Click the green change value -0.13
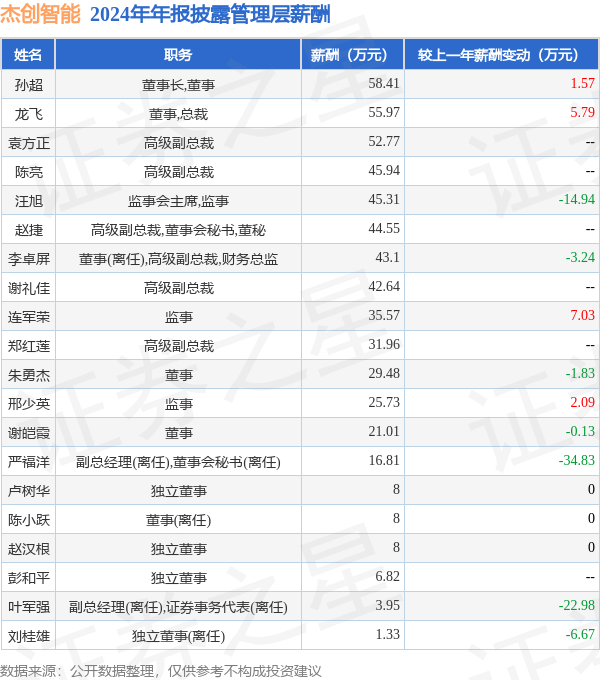600x680 pixels. point(580,432)
